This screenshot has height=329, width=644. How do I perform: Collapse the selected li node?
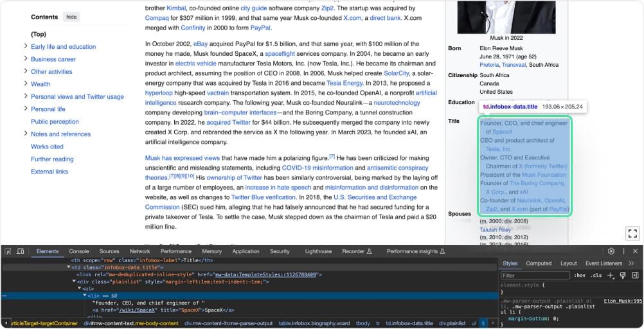[x=85, y=296]
